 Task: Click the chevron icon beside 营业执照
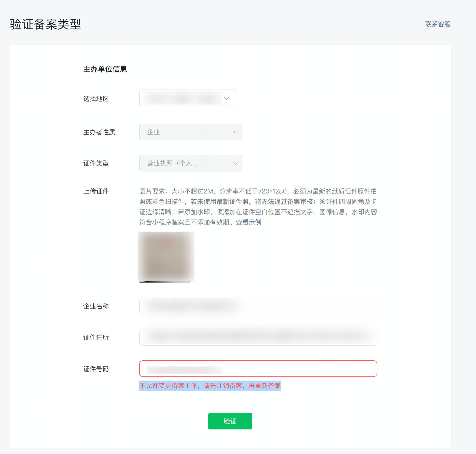coord(235,163)
